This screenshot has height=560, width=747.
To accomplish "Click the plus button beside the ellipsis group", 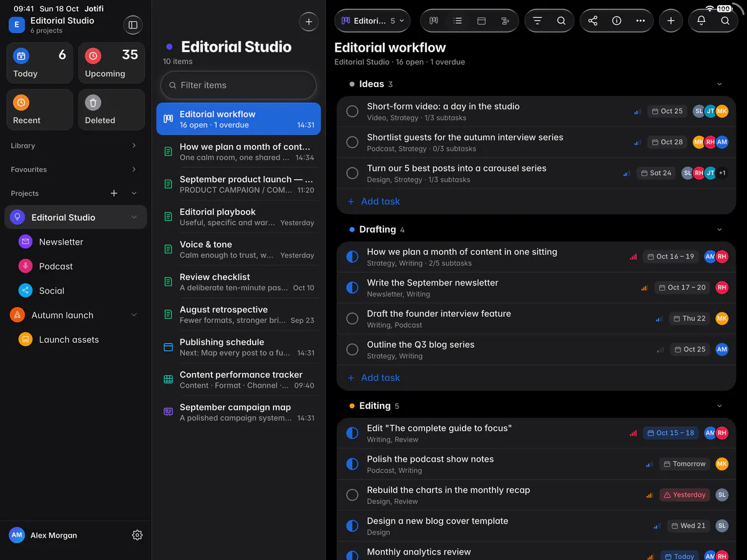I will (670, 21).
